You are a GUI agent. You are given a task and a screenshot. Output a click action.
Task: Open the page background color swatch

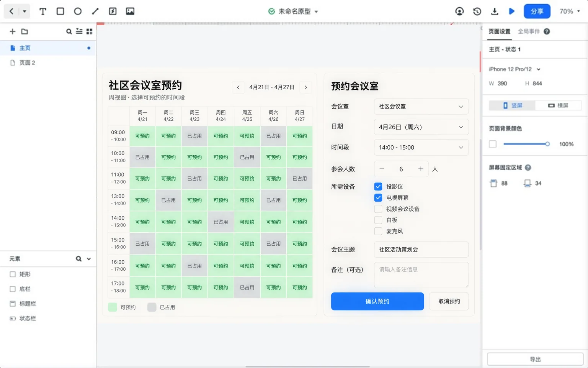tap(493, 144)
